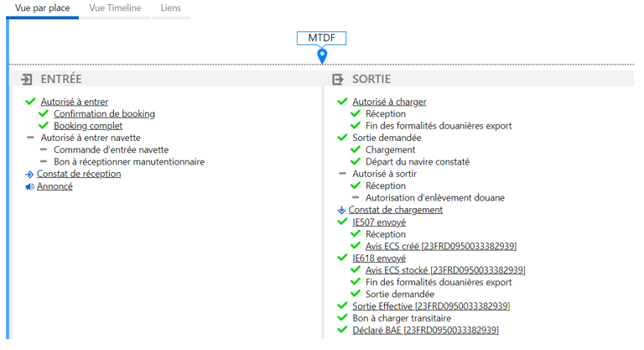Open the Avis ECS créé link
Screen dimensions: 644x350
point(441,246)
